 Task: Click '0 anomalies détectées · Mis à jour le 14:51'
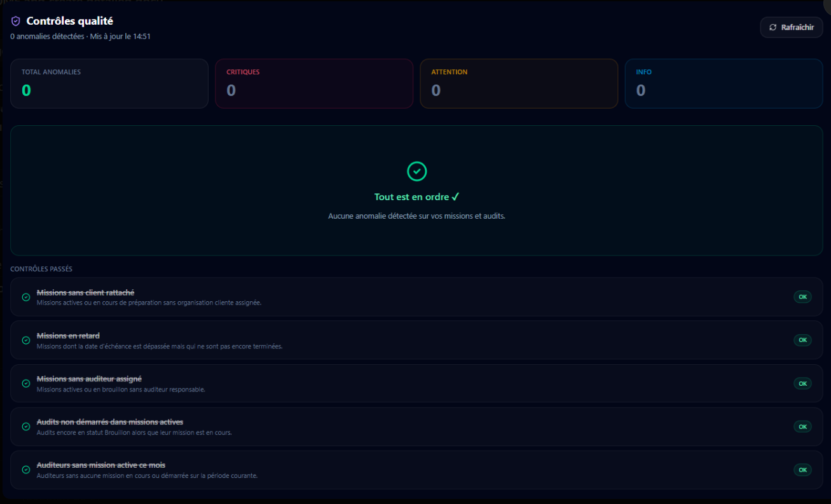click(x=80, y=36)
